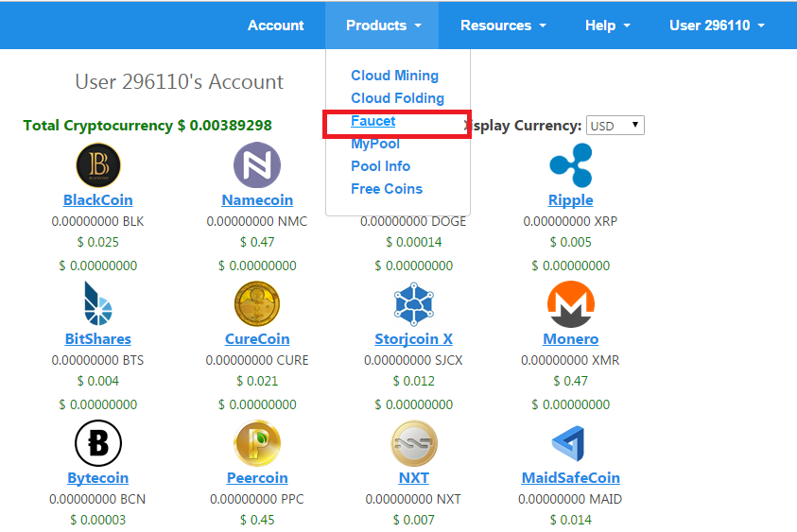797x532 pixels.
Task: Click the BitShares logo icon
Action: point(98,303)
